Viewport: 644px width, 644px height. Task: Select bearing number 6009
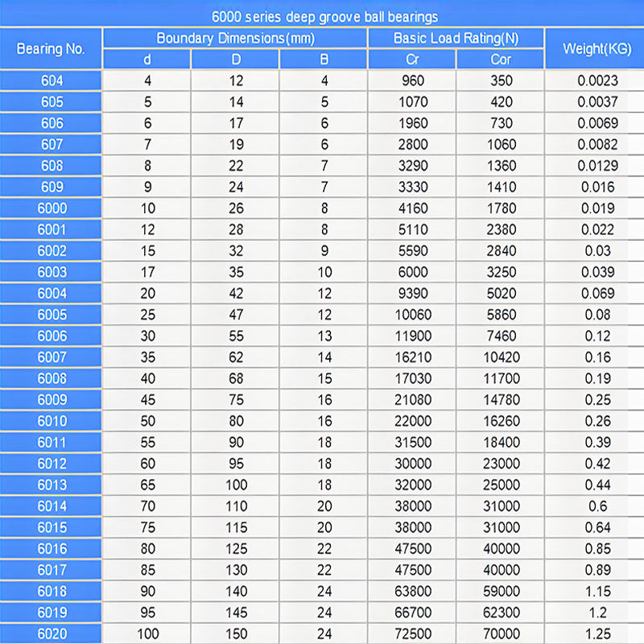52,399
